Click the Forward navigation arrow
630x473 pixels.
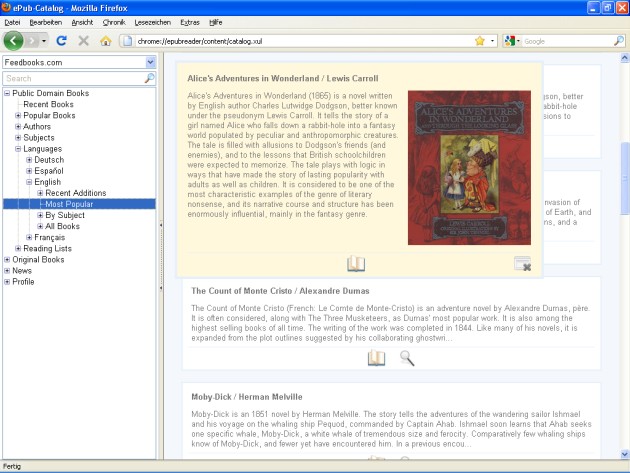32,41
